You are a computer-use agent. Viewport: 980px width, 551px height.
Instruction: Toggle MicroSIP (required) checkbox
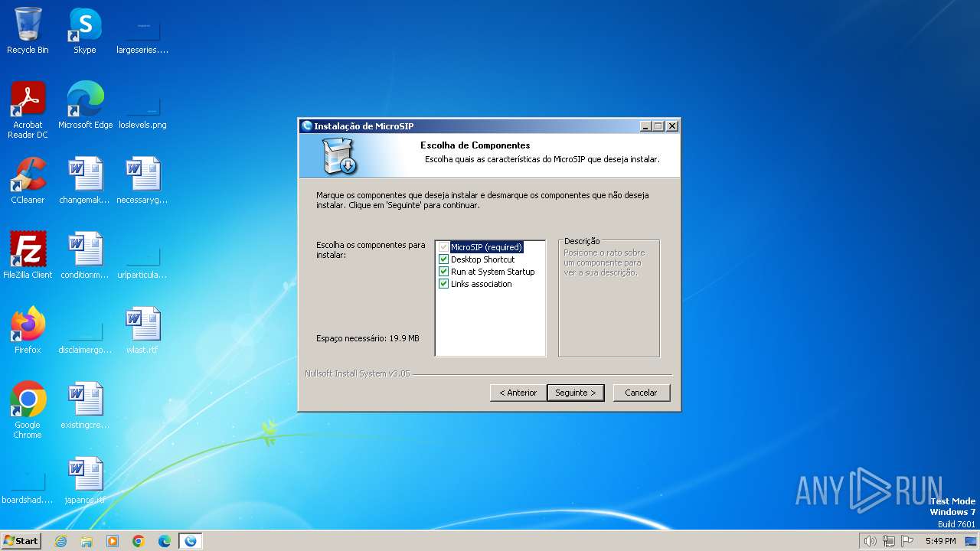443,247
